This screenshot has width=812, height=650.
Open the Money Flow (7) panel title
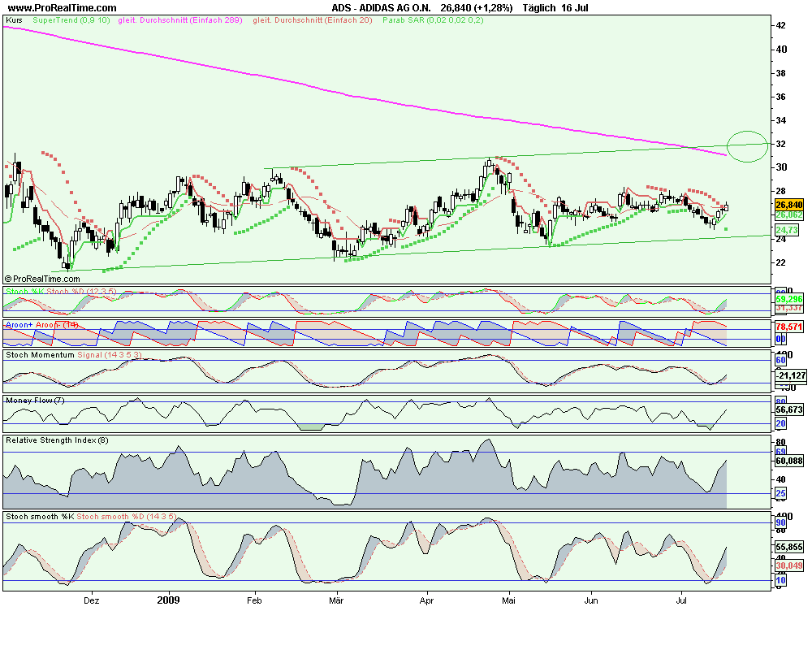coord(34,400)
